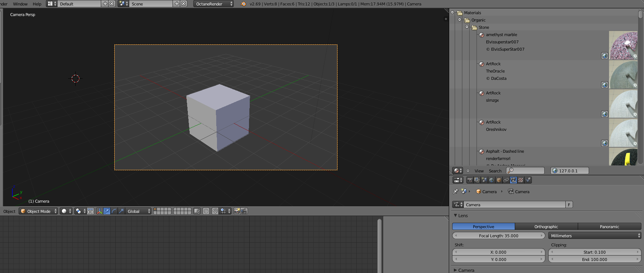
Task: Open the screen layout browser dropdown
Action: tap(52, 4)
